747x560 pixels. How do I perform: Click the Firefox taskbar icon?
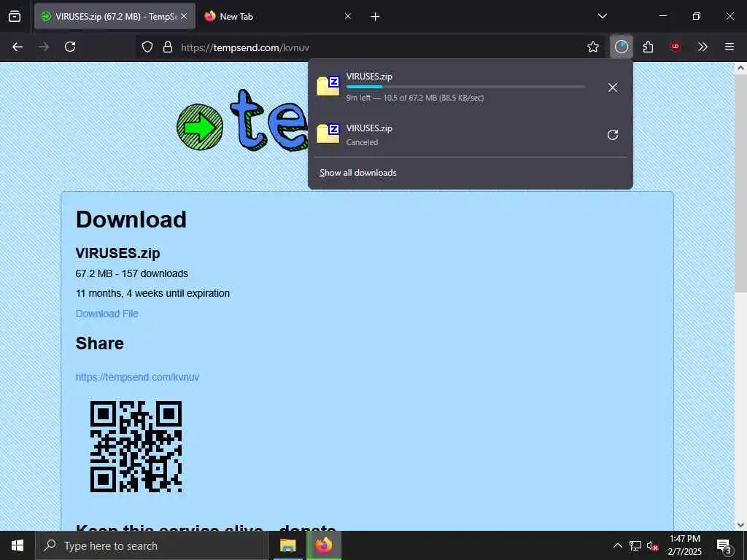click(323, 545)
